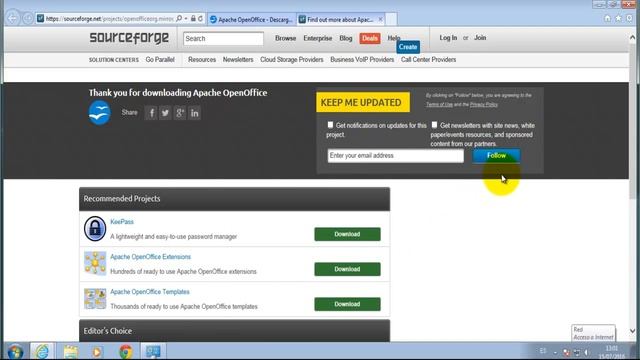Open the media player taskbar icon
Screen dimensions: 640x360
click(x=97, y=351)
